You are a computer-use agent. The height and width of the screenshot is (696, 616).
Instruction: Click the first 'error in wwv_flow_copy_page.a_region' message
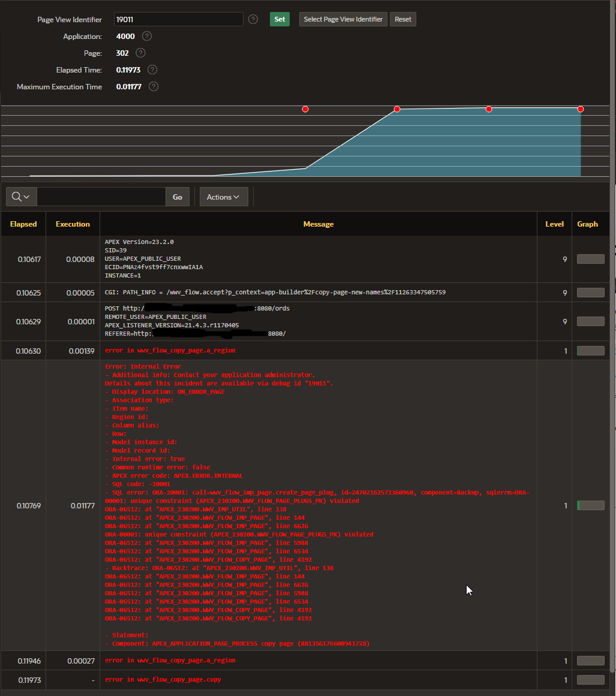170,350
